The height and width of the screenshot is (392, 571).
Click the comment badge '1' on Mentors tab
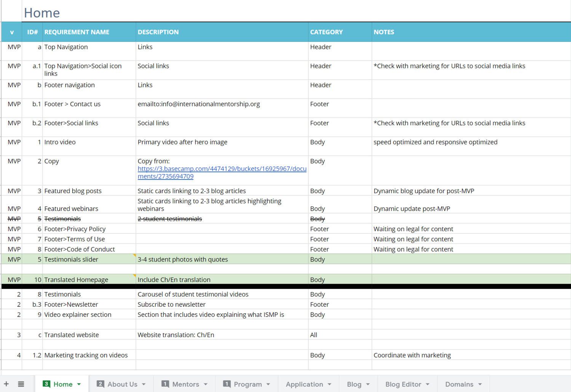pos(165,384)
